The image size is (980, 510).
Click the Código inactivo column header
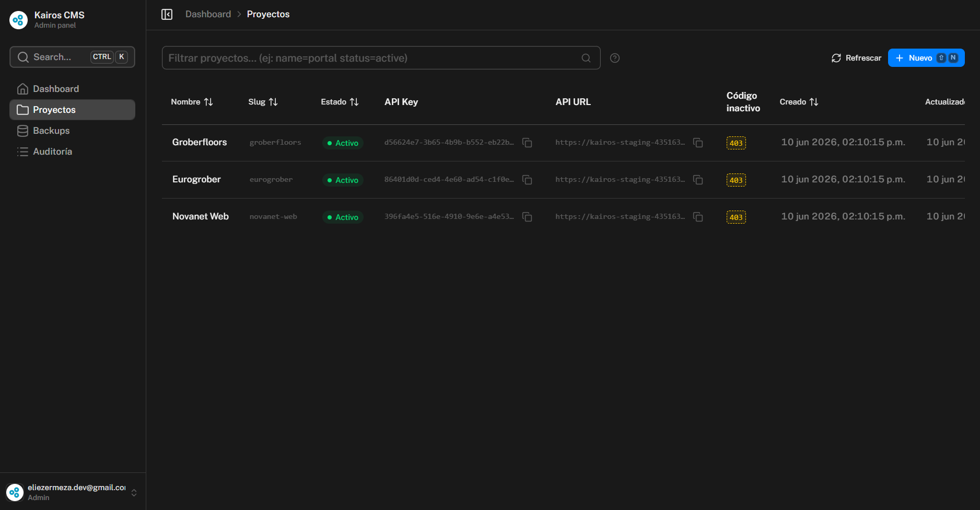743,102
